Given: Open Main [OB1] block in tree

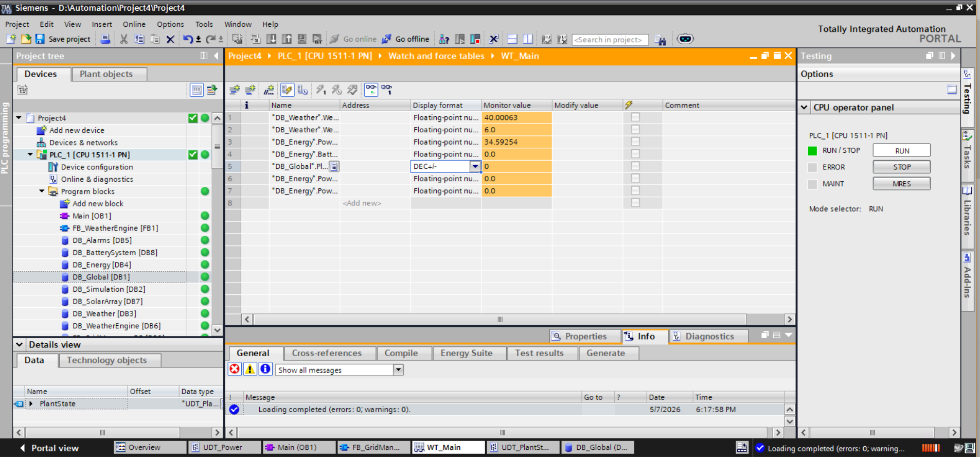Looking at the screenshot, I should 85,216.
